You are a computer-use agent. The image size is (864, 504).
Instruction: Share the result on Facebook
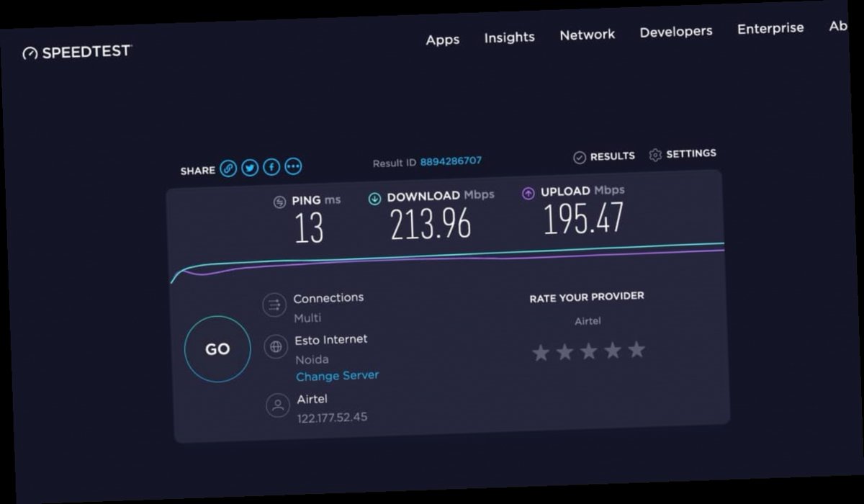pos(271,166)
